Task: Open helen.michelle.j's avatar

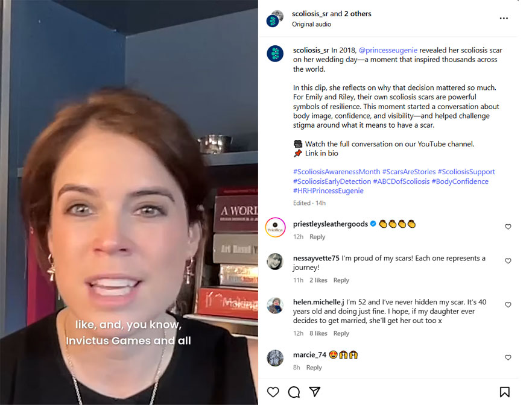Action: [275, 306]
